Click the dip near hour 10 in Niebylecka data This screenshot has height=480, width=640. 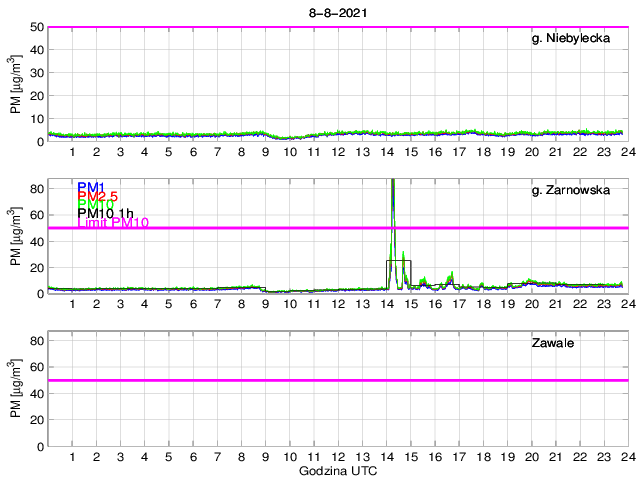coord(286,138)
